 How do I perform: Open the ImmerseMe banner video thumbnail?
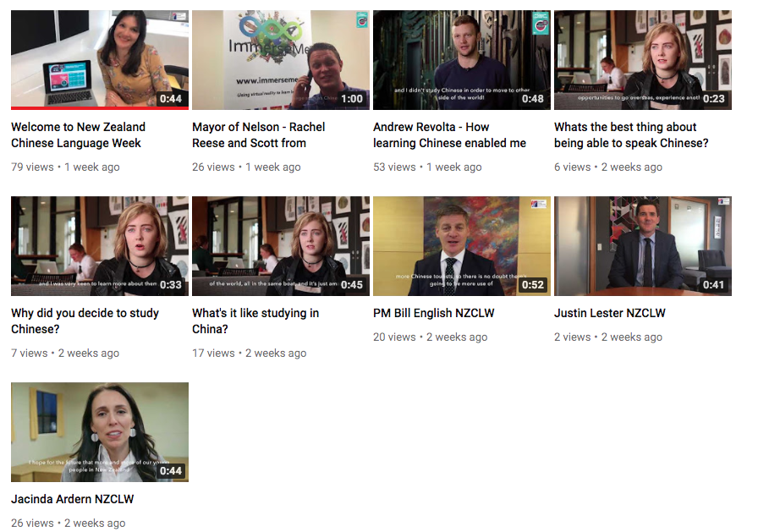tap(281, 60)
